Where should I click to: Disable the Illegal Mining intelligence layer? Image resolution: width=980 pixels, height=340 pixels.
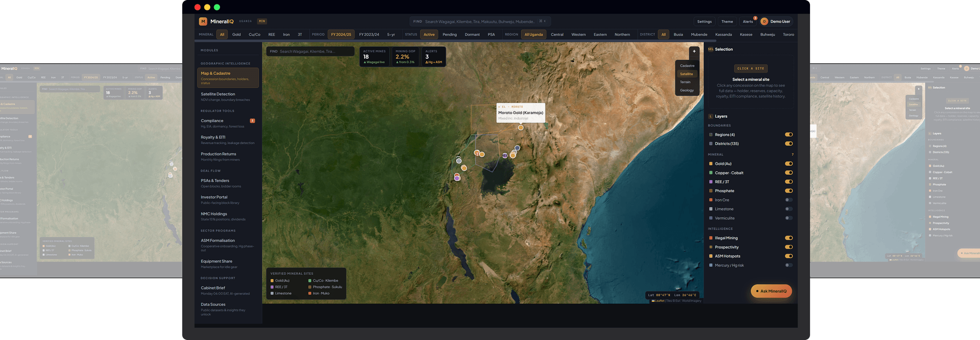[788, 238]
